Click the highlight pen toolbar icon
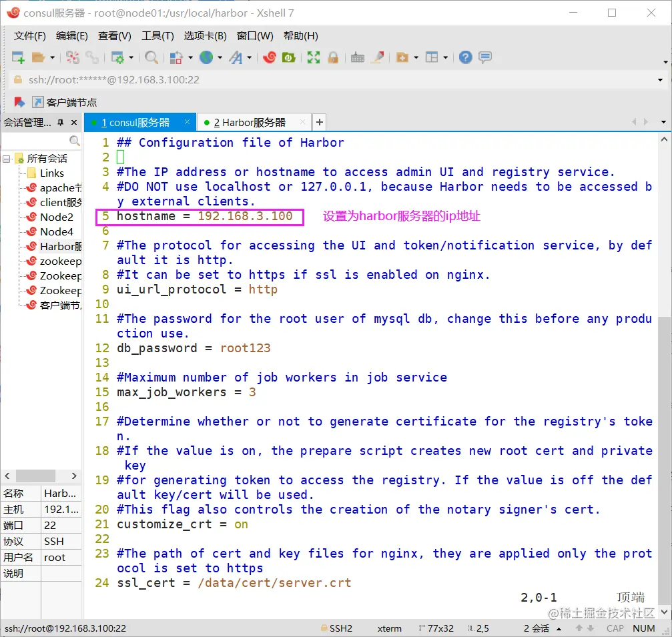The height and width of the screenshot is (637, 672). (x=378, y=57)
